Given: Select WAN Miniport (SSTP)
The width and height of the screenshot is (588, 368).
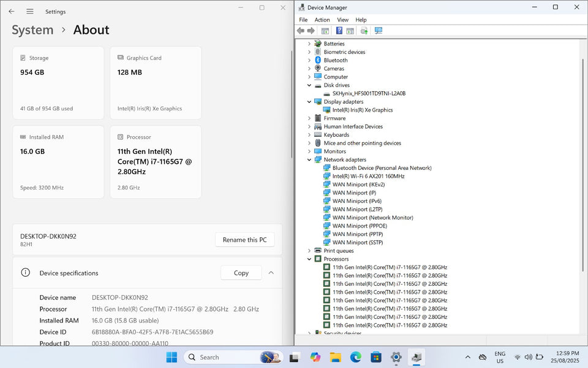Looking at the screenshot, I should pyautogui.click(x=358, y=243).
